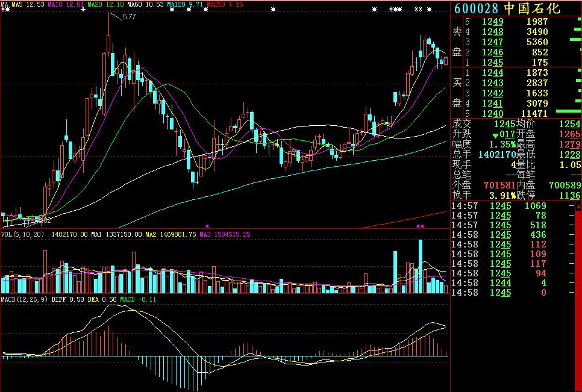Click the 跌停 limit-down price 1136
Viewport: 582px width, 392px height.
coord(569,195)
